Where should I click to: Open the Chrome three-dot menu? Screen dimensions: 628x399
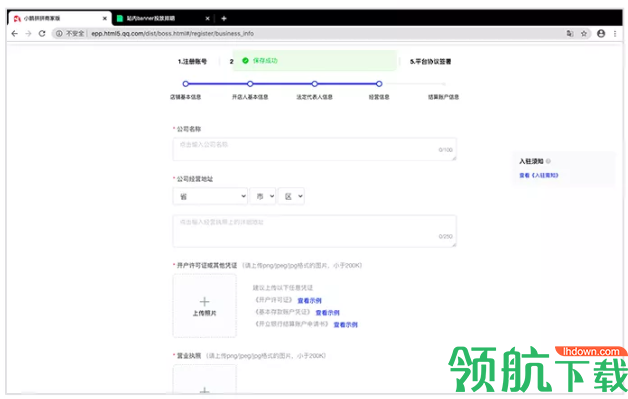[x=615, y=34]
